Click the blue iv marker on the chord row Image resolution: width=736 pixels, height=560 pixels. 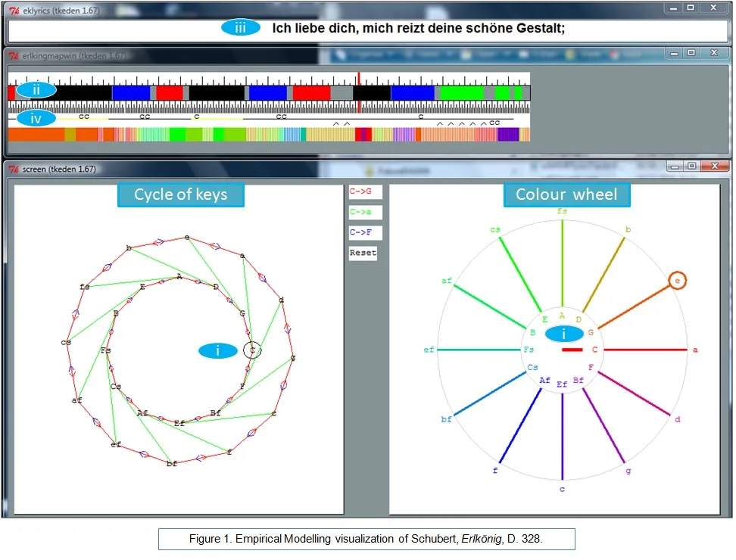click(36, 118)
